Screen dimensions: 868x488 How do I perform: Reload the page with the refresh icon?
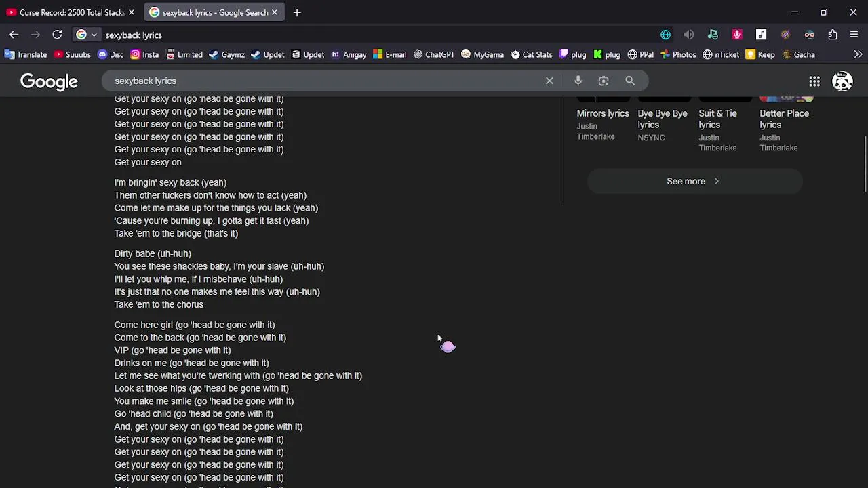(57, 35)
